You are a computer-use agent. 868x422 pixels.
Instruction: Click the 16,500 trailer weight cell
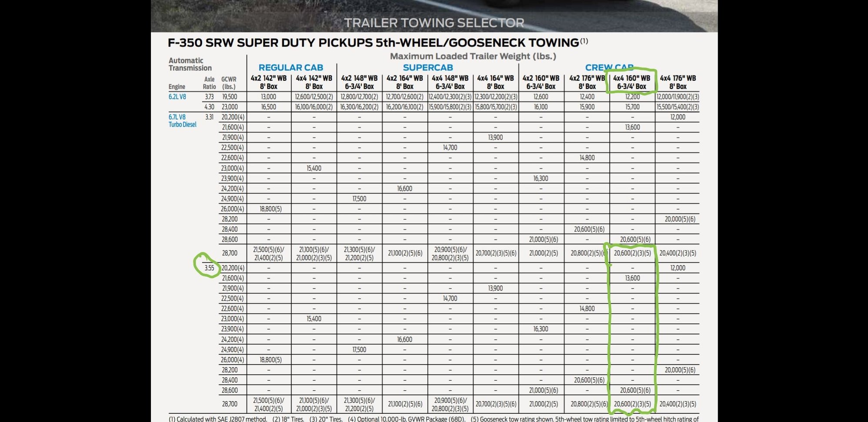coord(268,106)
